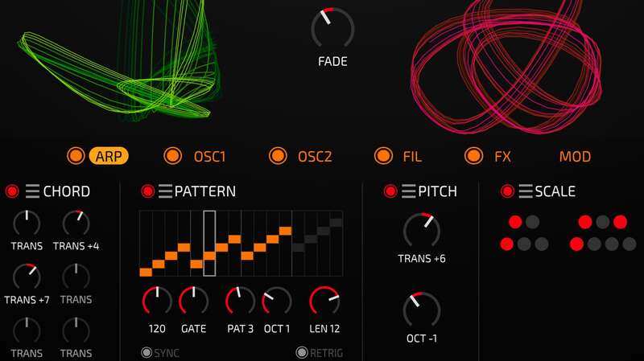Click the 'LEN 12' value label
This screenshot has width=644, height=361.
coord(324,329)
